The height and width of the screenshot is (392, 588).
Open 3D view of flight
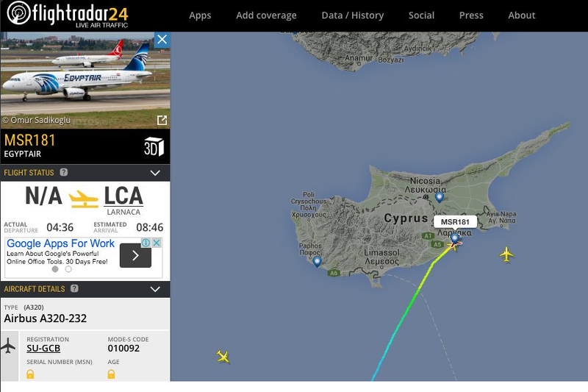pyautogui.click(x=154, y=146)
